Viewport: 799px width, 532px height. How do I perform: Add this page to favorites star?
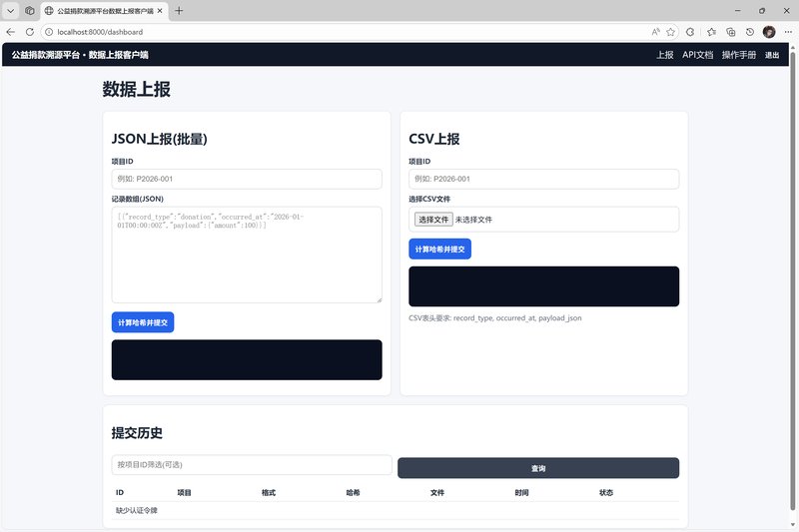point(670,32)
